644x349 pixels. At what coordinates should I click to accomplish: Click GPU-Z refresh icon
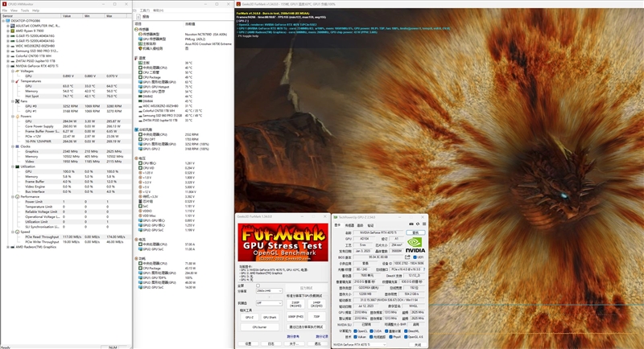tap(418, 224)
